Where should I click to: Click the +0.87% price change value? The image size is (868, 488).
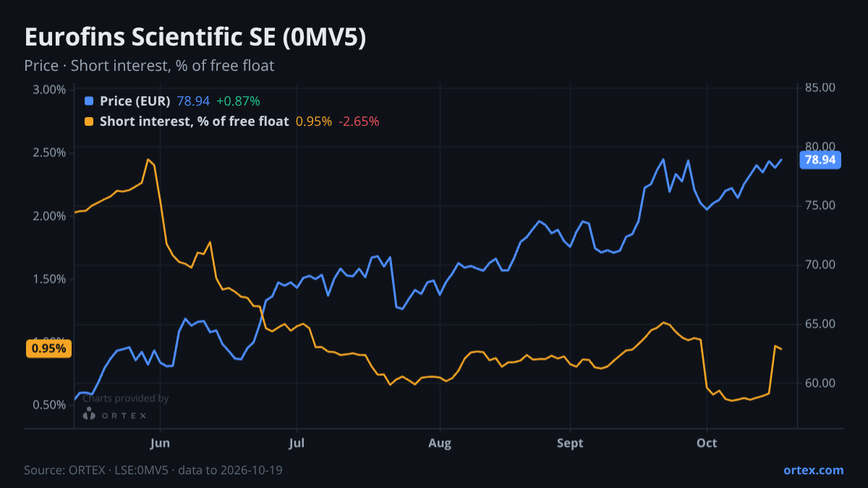pos(238,100)
